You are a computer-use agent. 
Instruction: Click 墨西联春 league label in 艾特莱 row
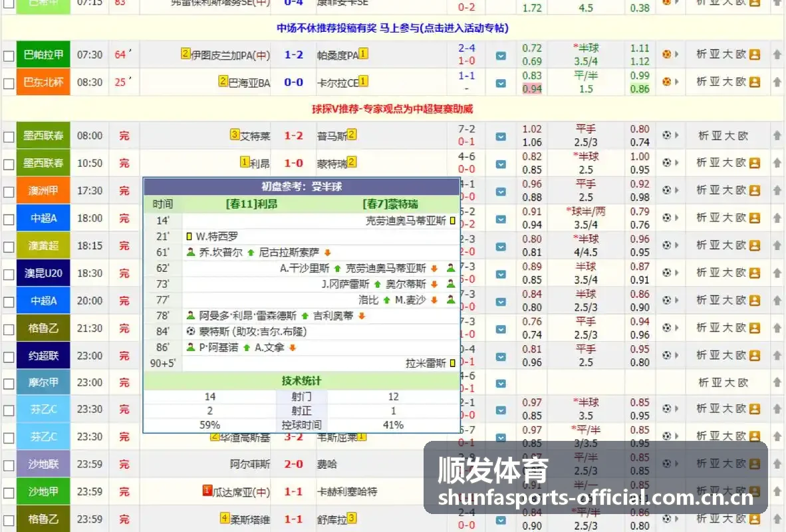[x=43, y=136]
